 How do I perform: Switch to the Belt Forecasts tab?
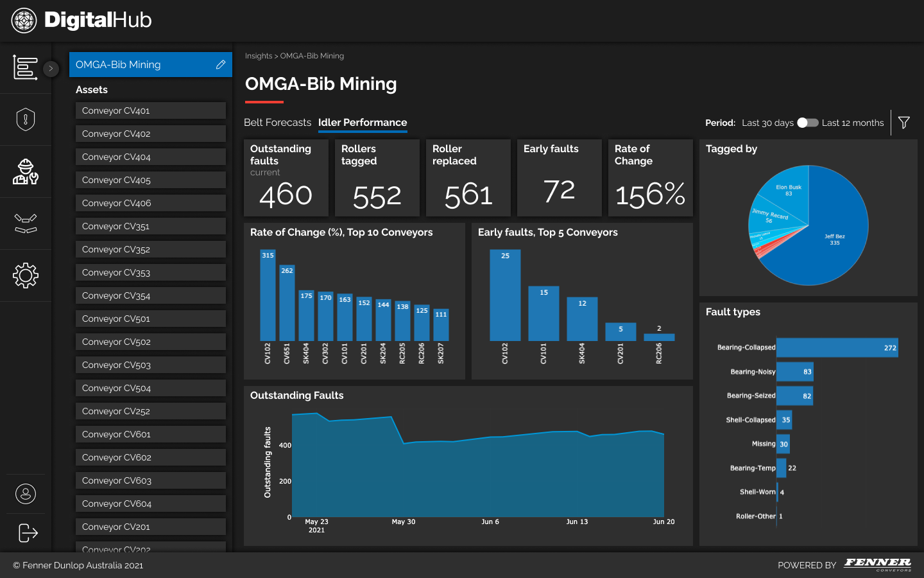(277, 123)
